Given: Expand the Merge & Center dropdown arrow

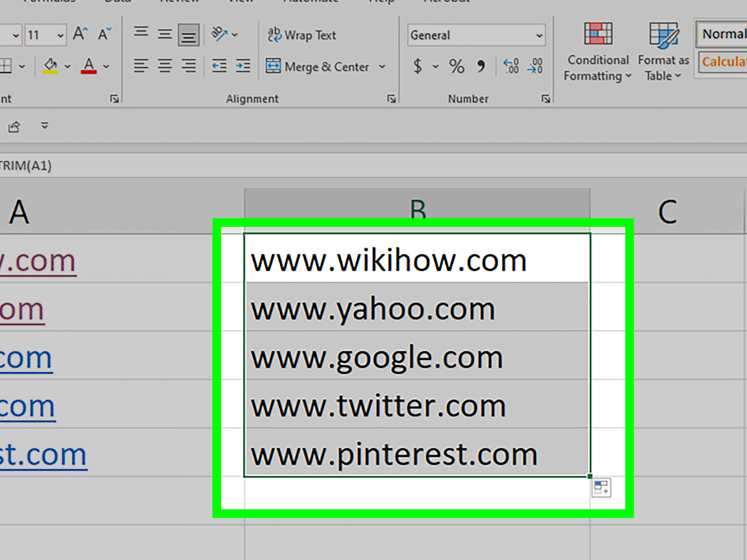Looking at the screenshot, I should point(382,66).
